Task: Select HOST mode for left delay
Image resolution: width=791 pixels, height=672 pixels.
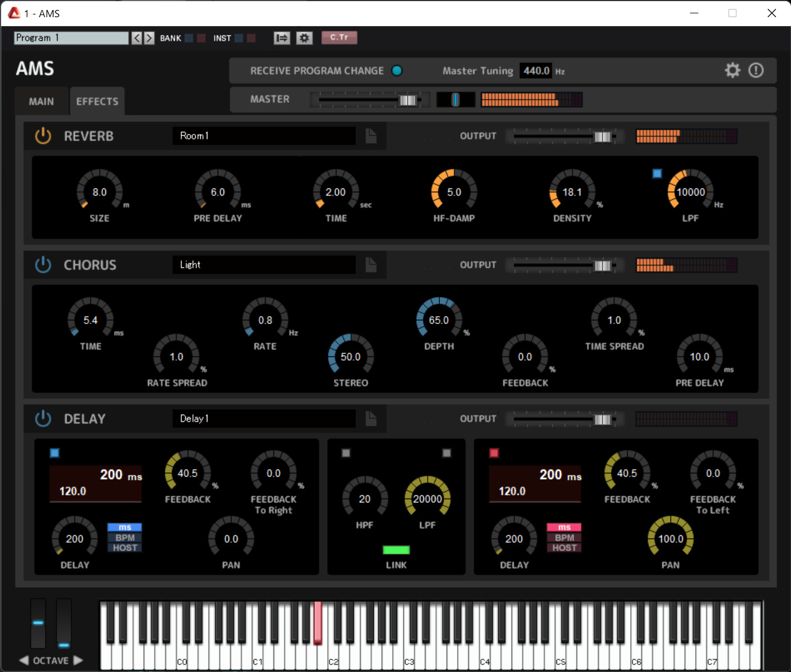Action: 125,548
